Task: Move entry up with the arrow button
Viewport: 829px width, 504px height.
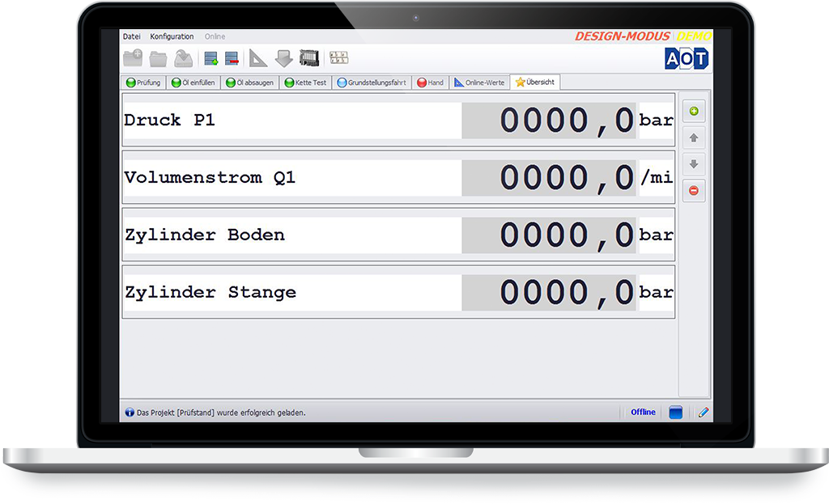Action: point(694,138)
